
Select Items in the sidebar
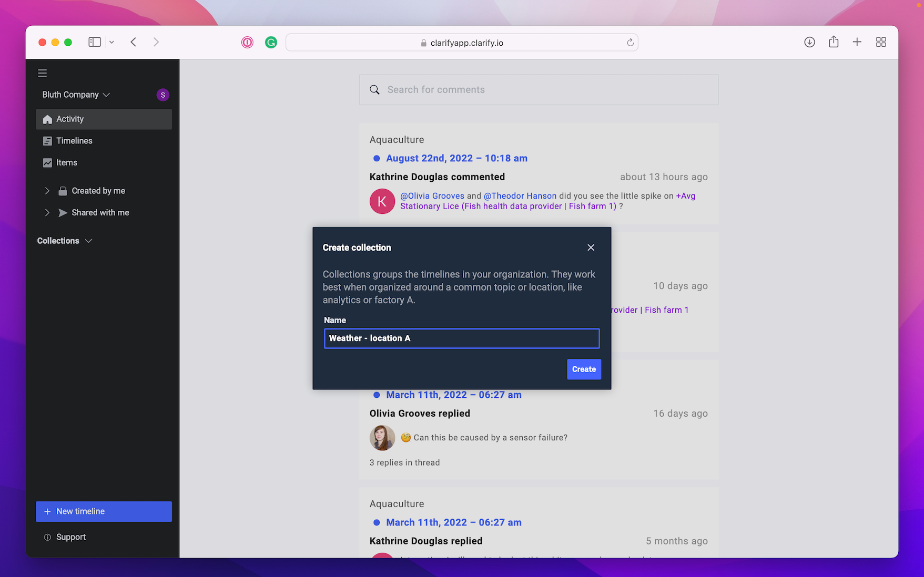click(67, 163)
